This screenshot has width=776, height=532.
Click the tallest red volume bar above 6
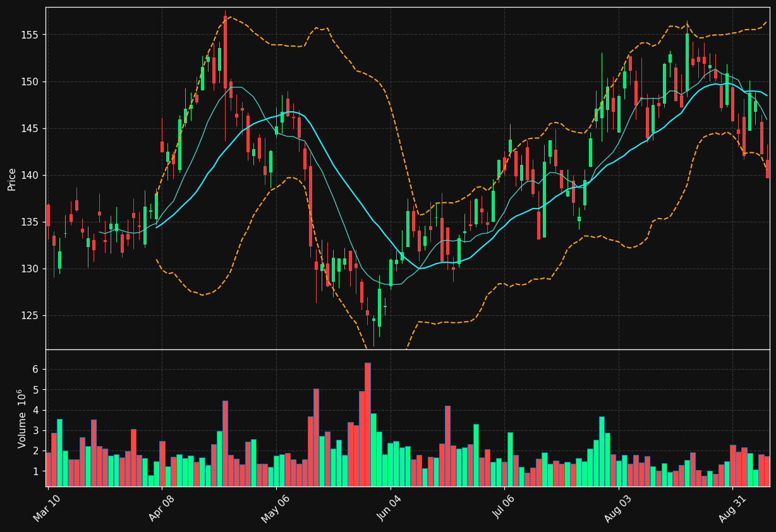367,425
